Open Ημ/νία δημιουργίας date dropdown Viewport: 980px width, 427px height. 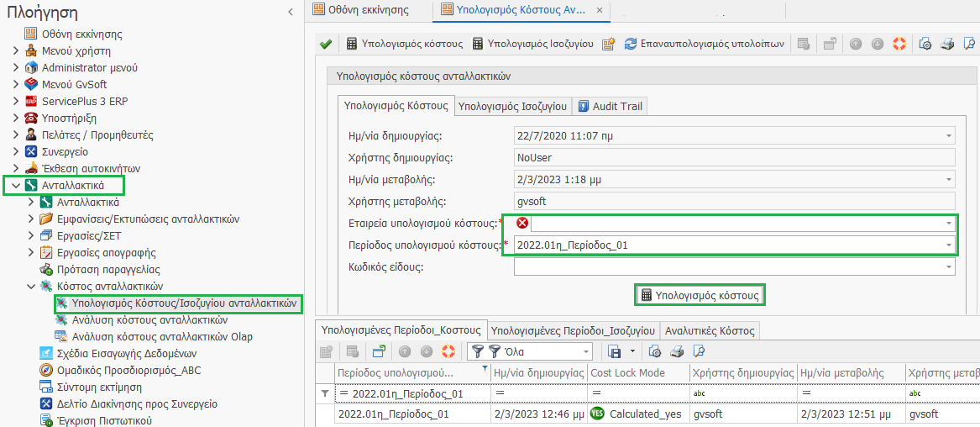[949, 135]
